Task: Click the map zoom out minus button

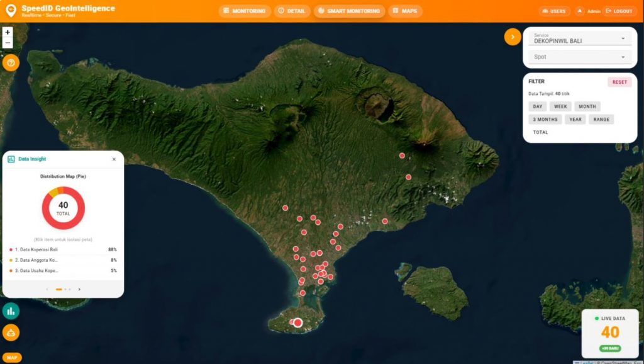Action: (8, 43)
